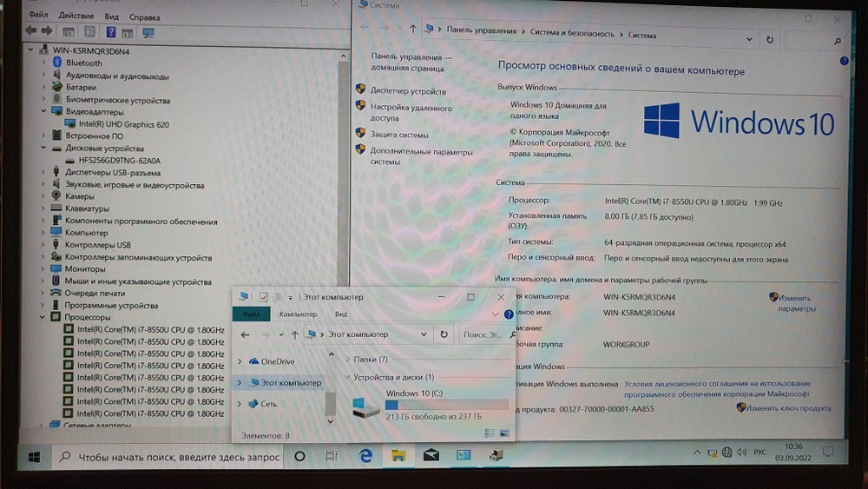Screen dimensions: 868x489
Task: Select HFS256GD9TNG-62A0A disk device
Action: (x=119, y=160)
